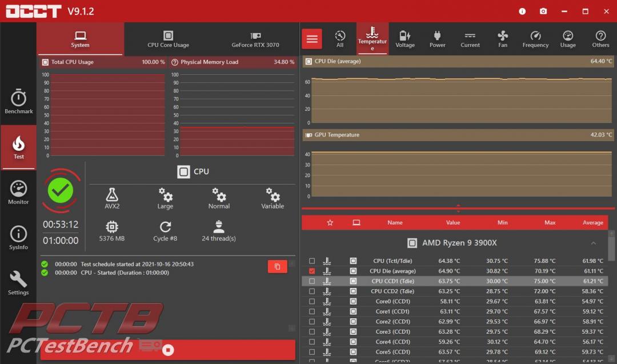Take a screenshot with the camera icon

543,11
